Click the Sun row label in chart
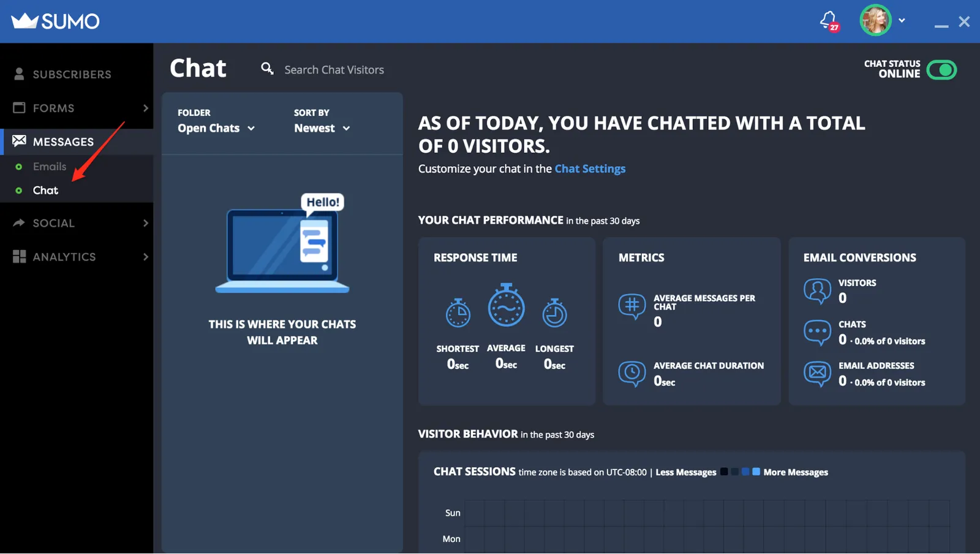The image size is (980, 554). coord(453,513)
